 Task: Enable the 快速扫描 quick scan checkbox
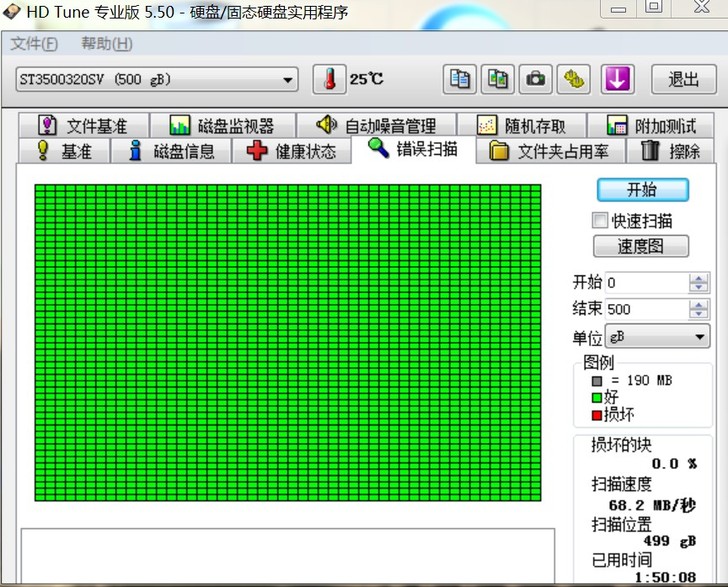tap(600, 221)
